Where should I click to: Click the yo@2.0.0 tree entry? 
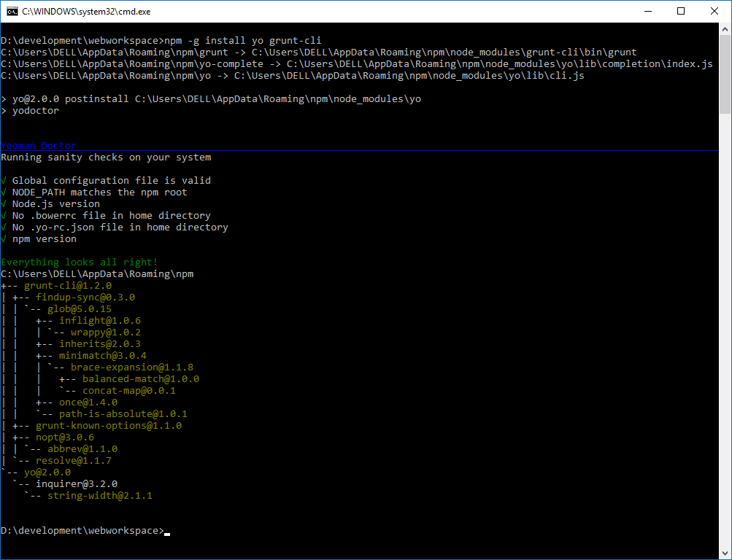[x=47, y=472]
